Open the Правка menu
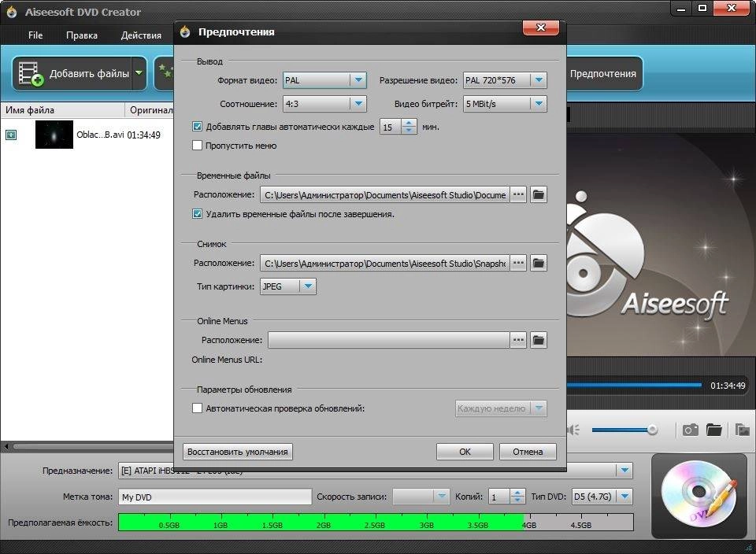Screen dimensions: 756x554 [81, 35]
